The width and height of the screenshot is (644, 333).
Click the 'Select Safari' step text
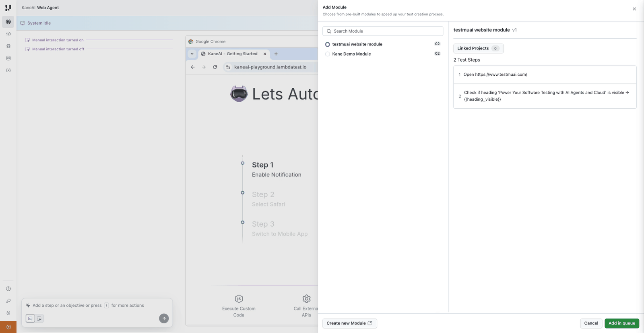tap(268, 204)
